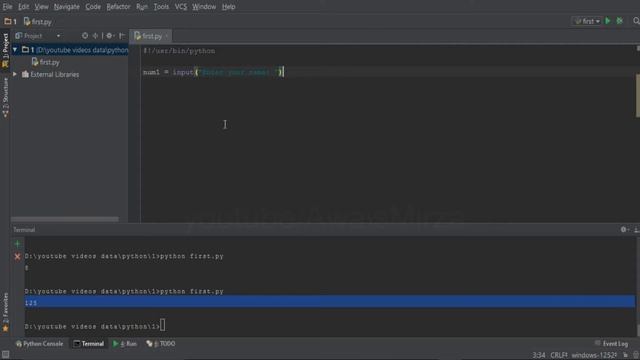Viewport: 640px width, 360px height.
Task: Open Project panel gear settings
Action: [x=109, y=36]
